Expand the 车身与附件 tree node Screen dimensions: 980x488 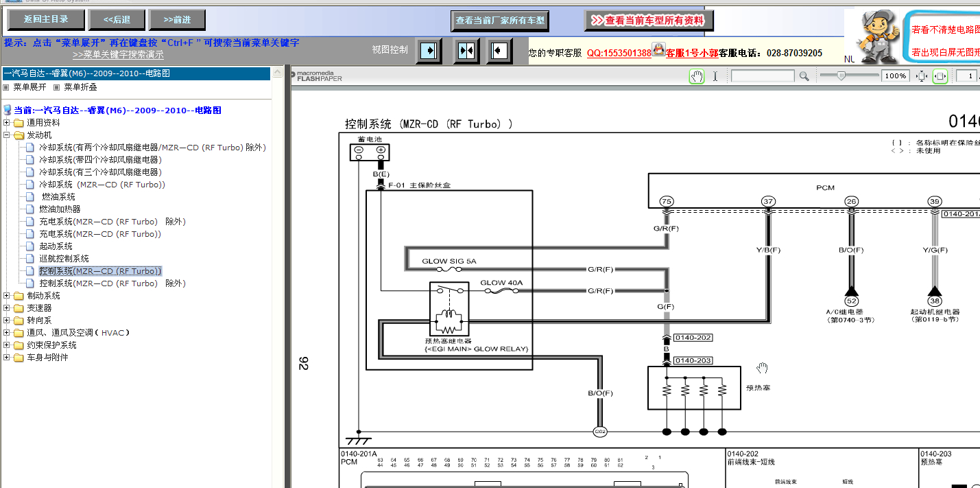click(7, 358)
